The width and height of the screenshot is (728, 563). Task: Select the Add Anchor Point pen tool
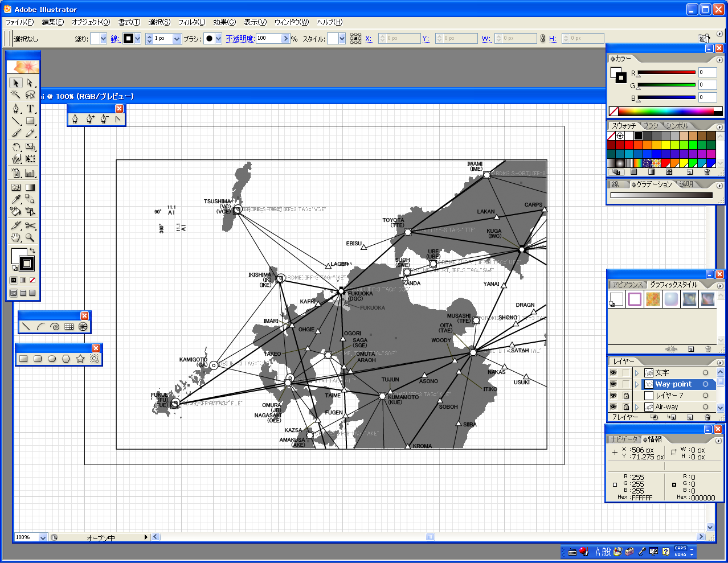[x=89, y=119]
